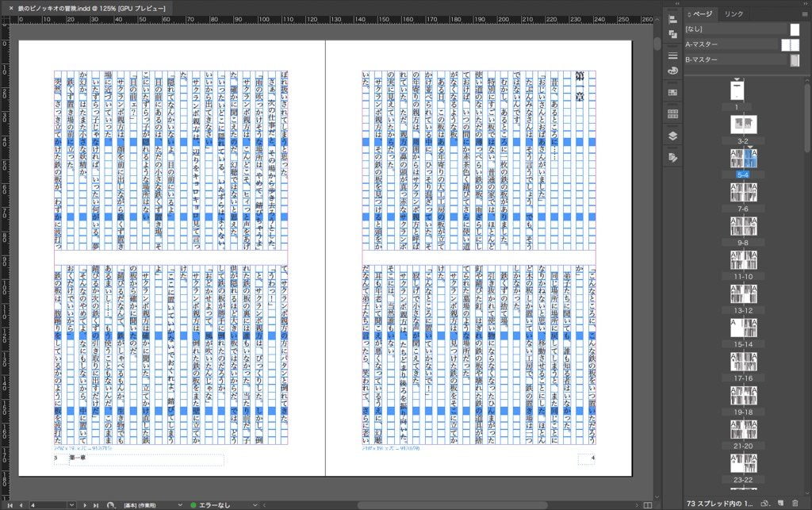The height and width of the screenshot is (510, 812).
Task: Click the edit page size icon
Action: coord(765,503)
